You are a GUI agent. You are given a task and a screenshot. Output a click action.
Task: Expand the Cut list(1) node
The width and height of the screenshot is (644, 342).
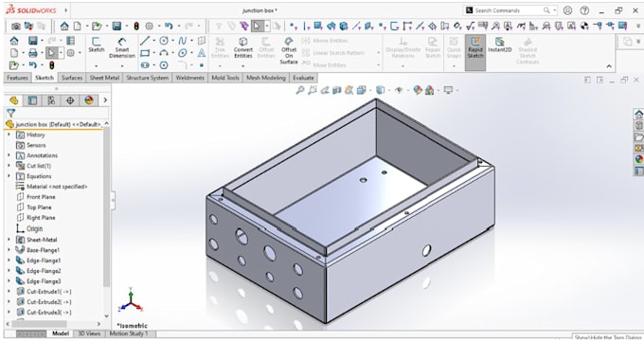tap(9, 166)
